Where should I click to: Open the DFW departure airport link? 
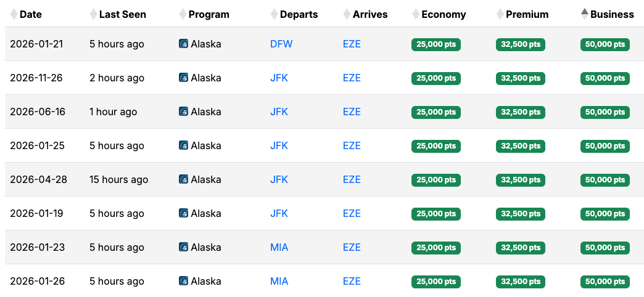[281, 44]
